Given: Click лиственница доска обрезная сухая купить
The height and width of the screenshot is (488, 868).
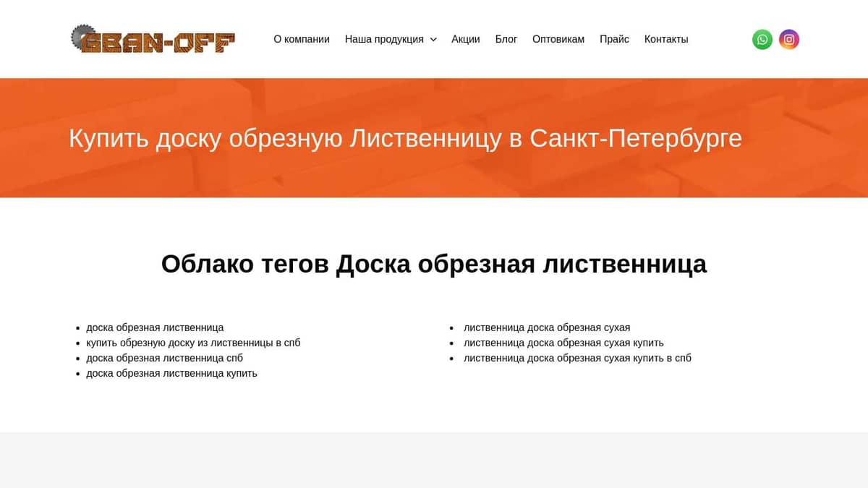Looking at the screenshot, I should click(x=563, y=342).
